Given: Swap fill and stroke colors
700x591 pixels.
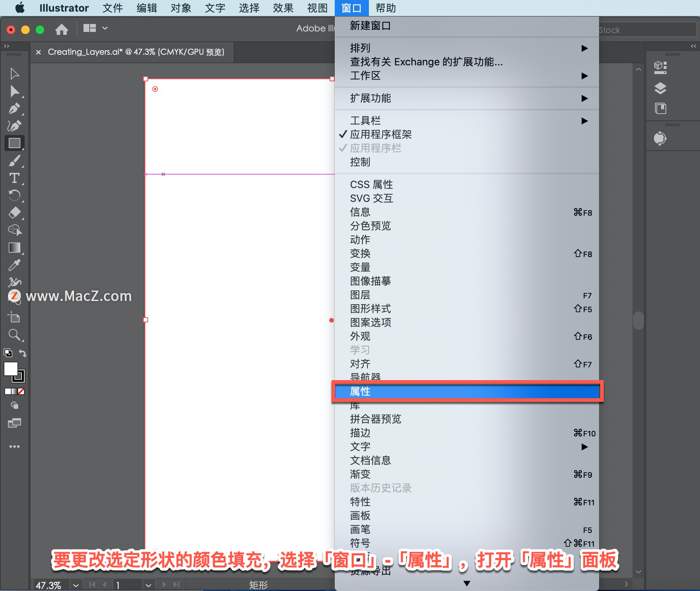Looking at the screenshot, I should [23, 353].
